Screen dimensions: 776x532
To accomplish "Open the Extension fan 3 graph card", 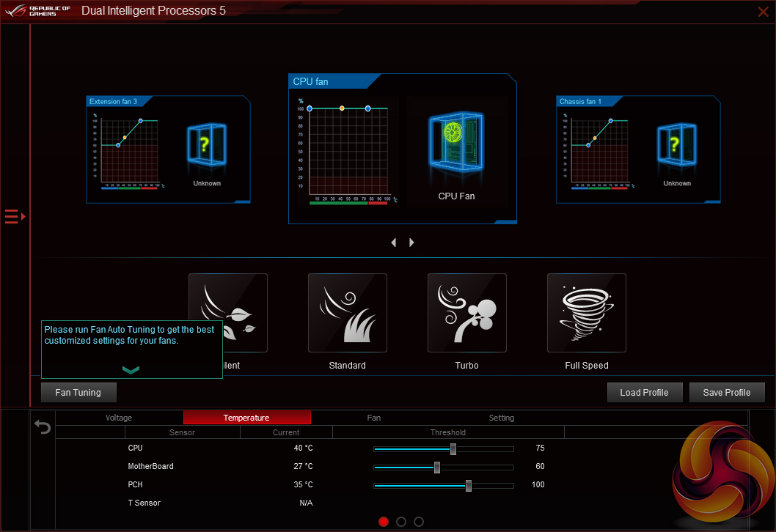I will [168, 149].
